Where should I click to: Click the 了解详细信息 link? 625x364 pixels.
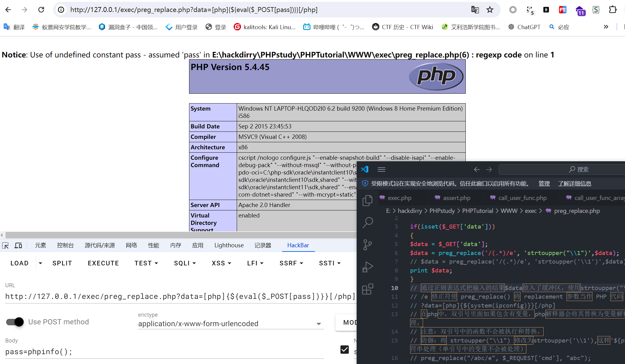(575, 184)
